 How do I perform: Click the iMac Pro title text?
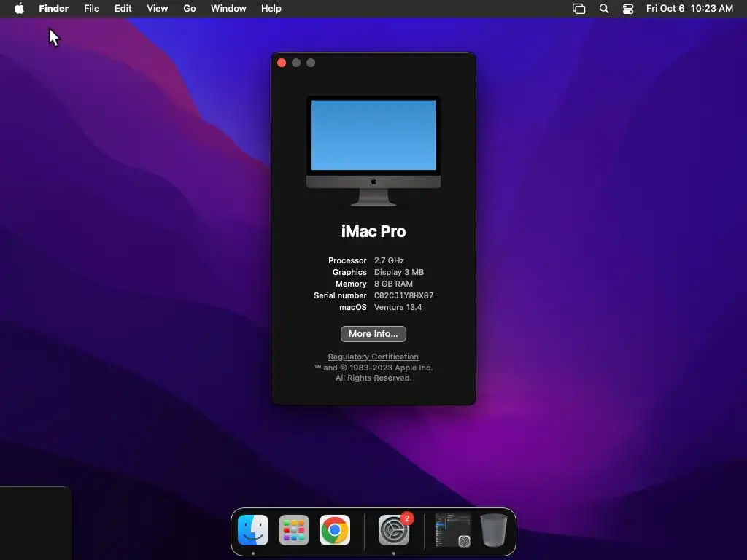pyautogui.click(x=373, y=231)
